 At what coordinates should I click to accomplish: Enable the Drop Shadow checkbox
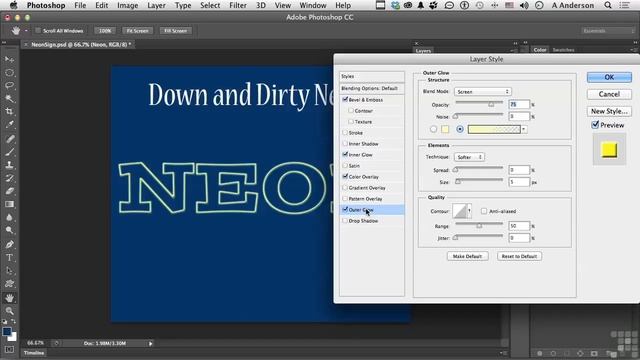pyautogui.click(x=345, y=220)
